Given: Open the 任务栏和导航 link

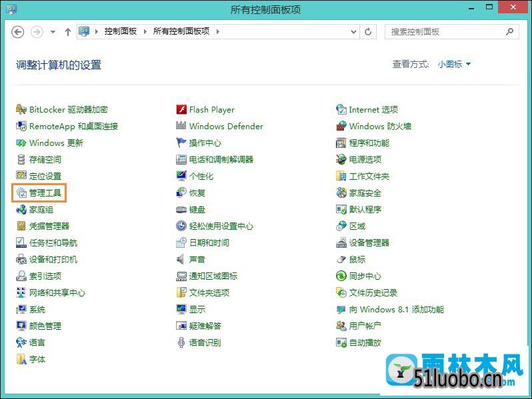Looking at the screenshot, I should pos(53,242).
